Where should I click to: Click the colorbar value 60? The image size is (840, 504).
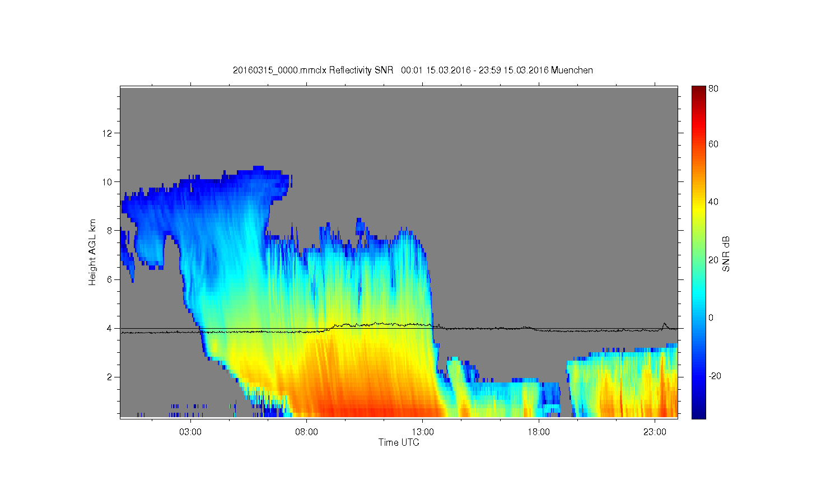(x=713, y=144)
